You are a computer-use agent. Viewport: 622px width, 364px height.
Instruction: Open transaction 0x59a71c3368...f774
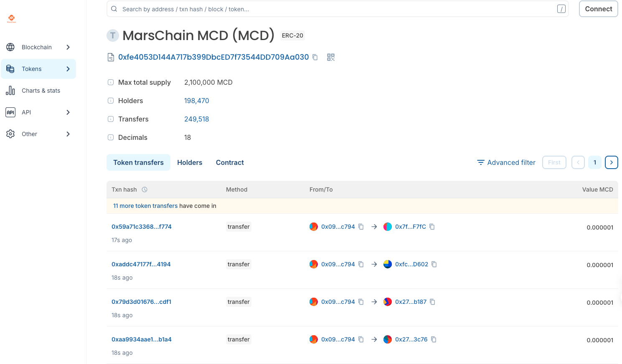click(142, 227)
